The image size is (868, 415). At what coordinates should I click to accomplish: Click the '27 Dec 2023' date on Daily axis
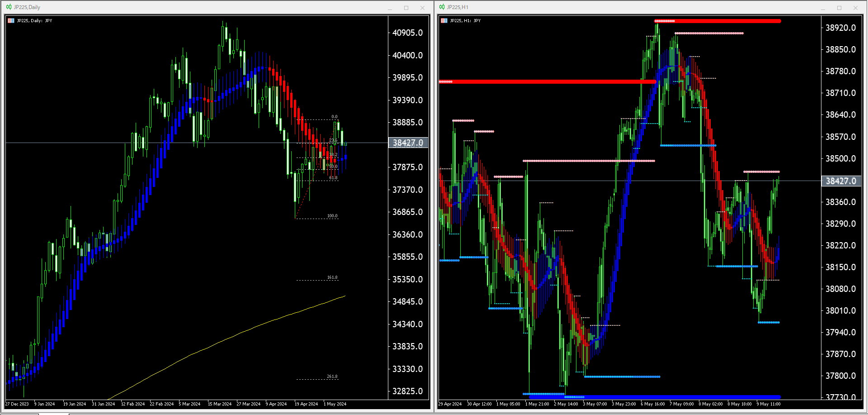tap(17, 404)
